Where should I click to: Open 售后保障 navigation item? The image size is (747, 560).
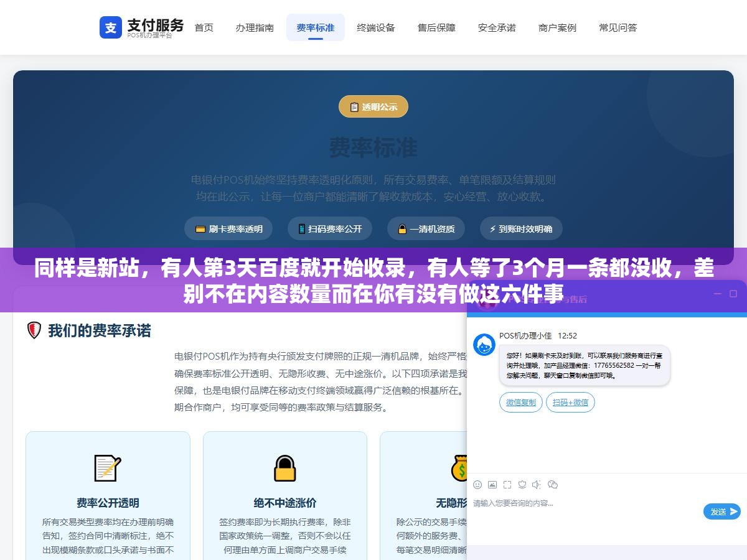[x=436, y=27]
